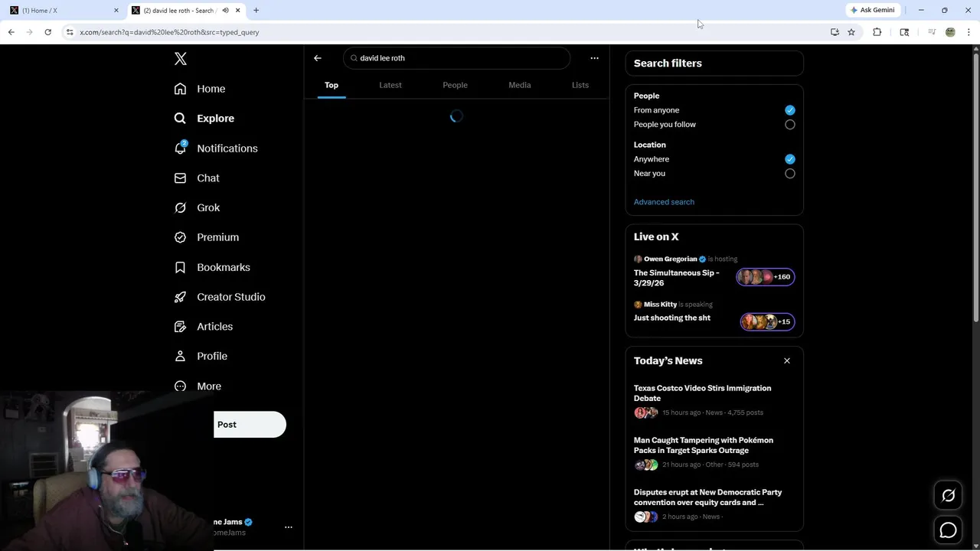
Task: Select the From anyone radio option
Action: pos(790,110)
